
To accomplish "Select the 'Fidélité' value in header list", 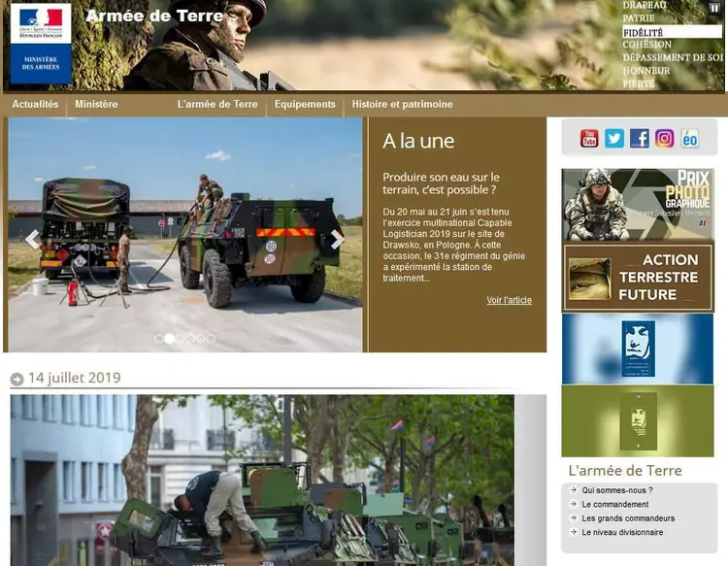I will (643, 32).
